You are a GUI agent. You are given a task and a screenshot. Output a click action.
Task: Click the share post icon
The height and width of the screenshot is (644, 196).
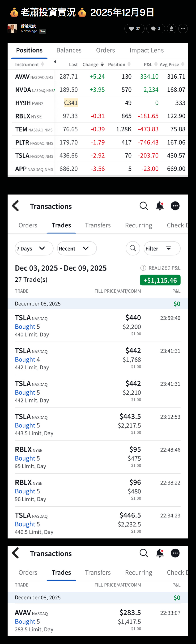pyautogui.click(x=171, y=29)
